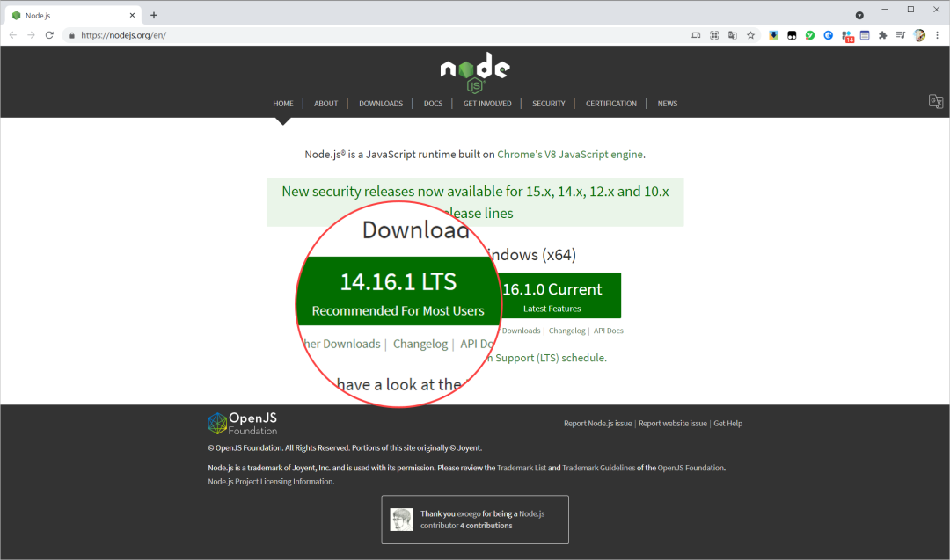Open the DOWNLOADS navigation item
This screenshot has height=560, width=950.
tap(381, 104)
